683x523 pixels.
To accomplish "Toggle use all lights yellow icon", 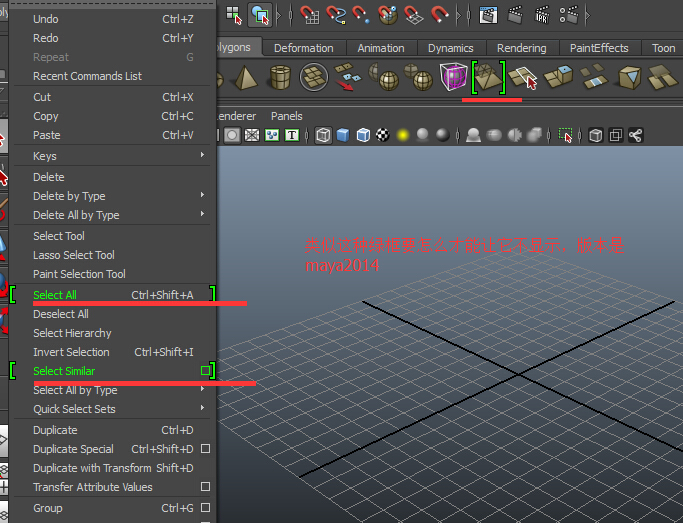I will pyautogui.click(x=403, y=135).
